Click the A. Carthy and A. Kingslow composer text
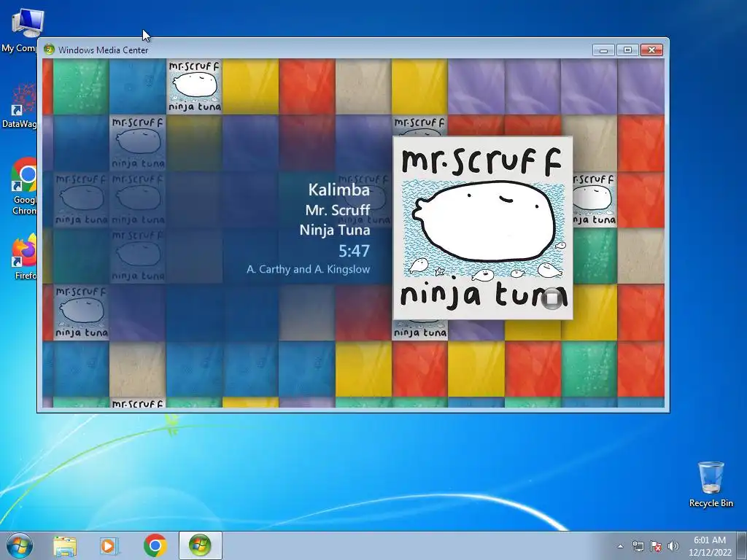 tap(309, 270)
